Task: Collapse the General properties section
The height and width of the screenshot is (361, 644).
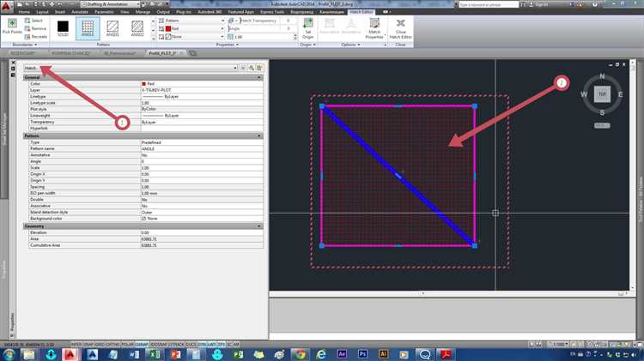Action: [x=261, y=76]
